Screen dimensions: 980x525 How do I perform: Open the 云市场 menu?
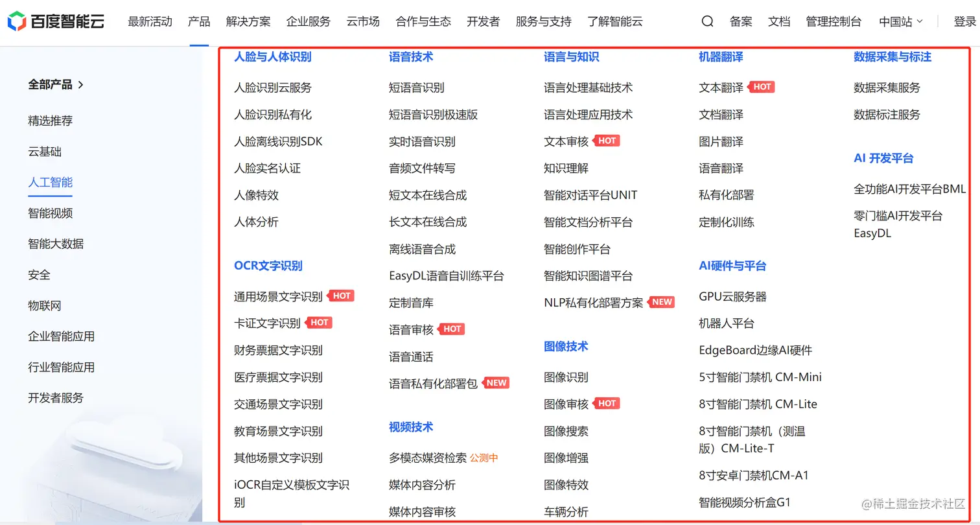pos(363,21)
